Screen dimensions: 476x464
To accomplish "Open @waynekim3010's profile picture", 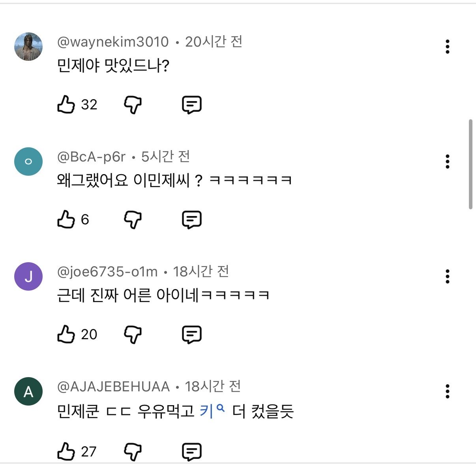I will [28, 47].
